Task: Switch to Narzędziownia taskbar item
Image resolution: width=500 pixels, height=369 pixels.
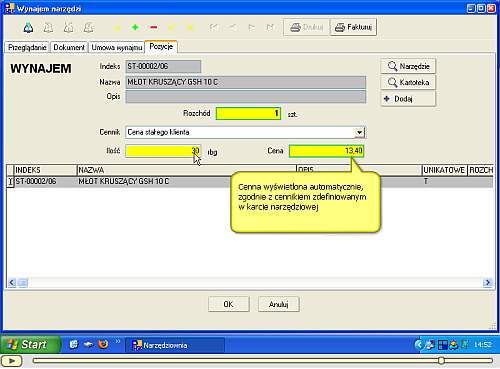Action: 175,345
